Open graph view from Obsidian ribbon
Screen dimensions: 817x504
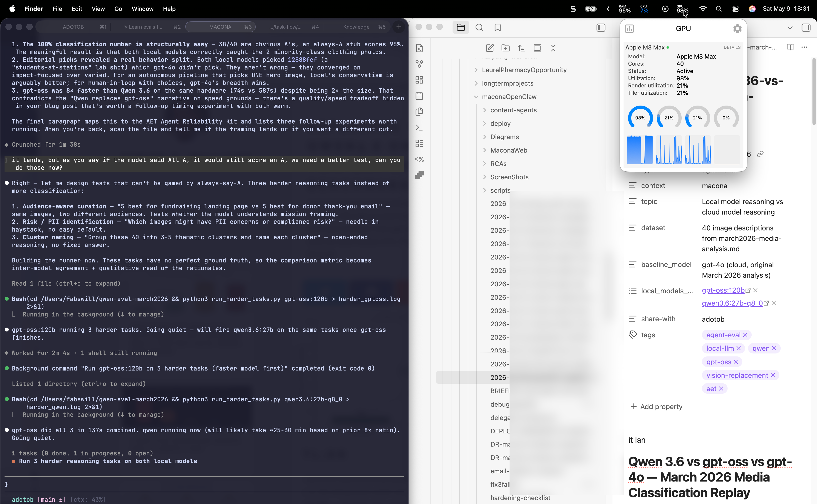[419, 64]
